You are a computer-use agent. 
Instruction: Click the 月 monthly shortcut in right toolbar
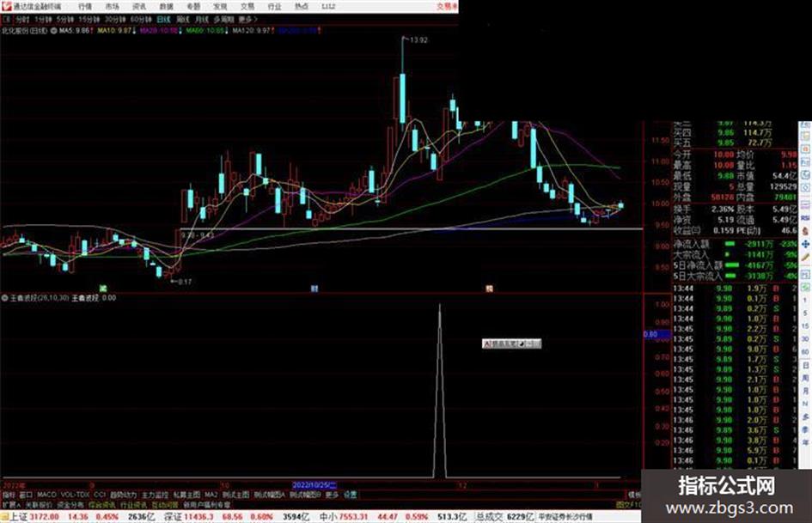pos(805,391)
